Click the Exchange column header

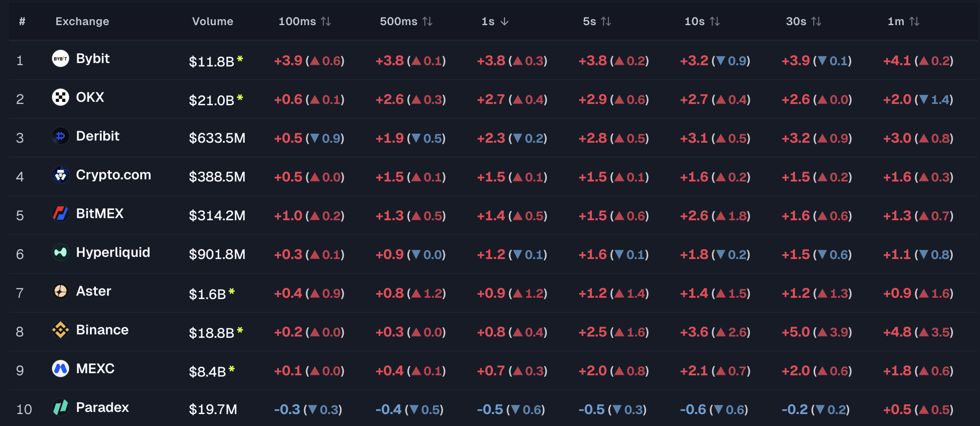(82, 21)
